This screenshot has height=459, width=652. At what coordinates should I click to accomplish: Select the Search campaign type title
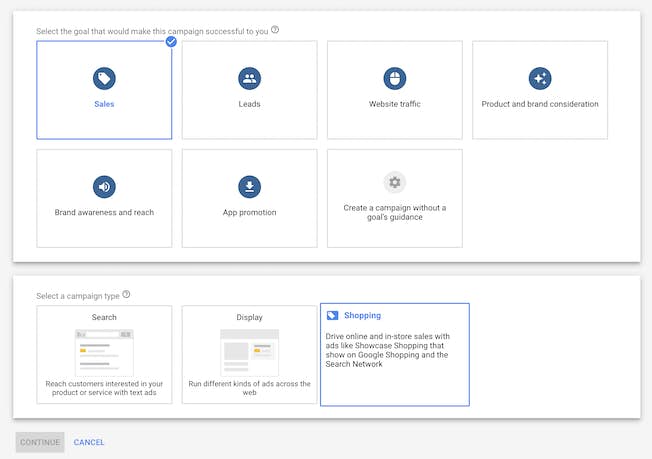click(x=104, y=317)
